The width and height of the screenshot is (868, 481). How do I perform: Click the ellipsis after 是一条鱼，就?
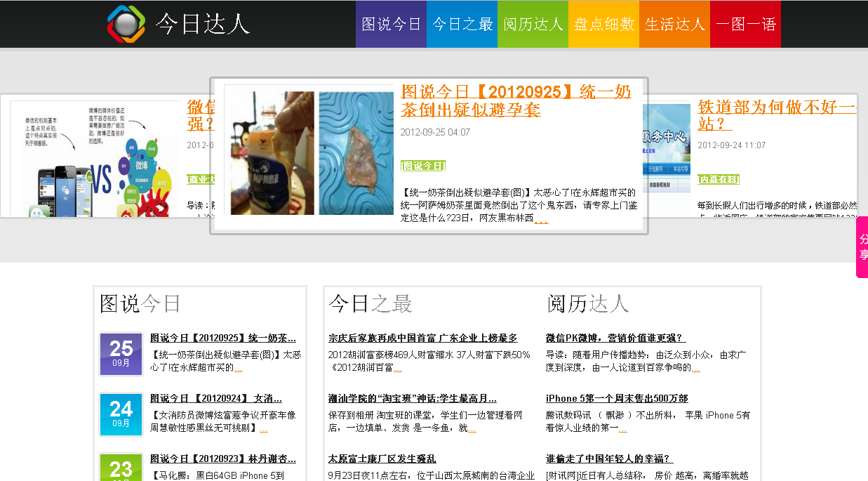click(472, 428)
